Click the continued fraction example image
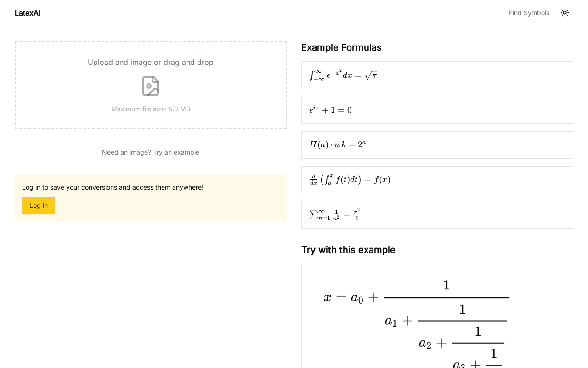Image resolution: width=588 pixels, height=368 pixels. pos(437,317)
